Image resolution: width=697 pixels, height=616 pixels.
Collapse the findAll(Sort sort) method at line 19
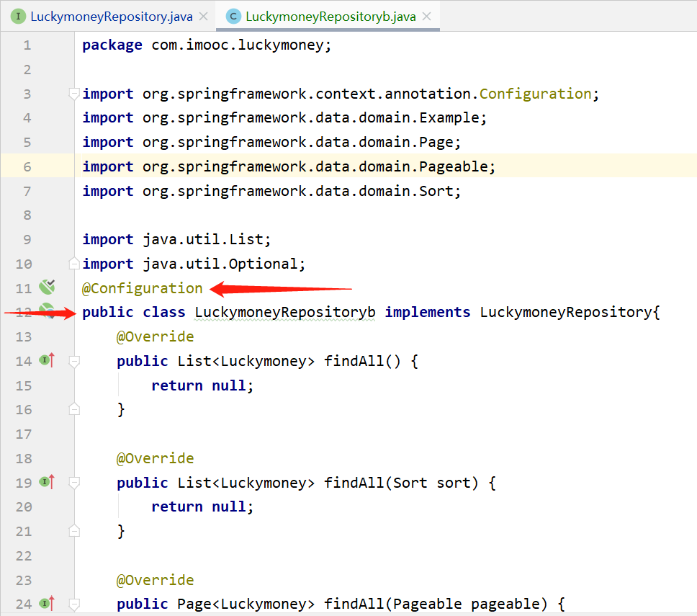click(x=74, y=483)
